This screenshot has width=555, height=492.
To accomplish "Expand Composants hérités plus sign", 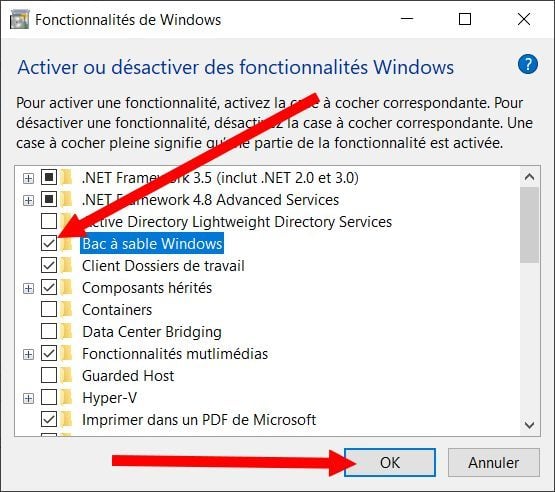I will [28, 288].
